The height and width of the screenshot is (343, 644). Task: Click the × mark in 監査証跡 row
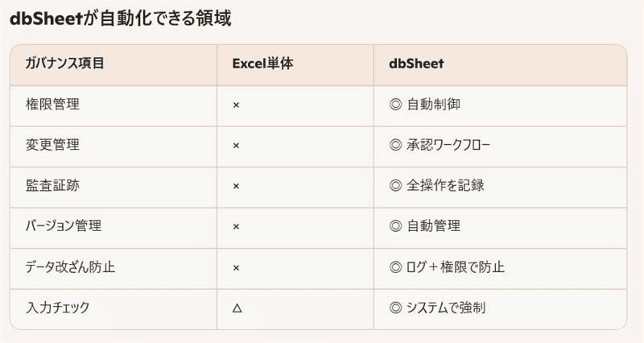[x=236, y=186]
